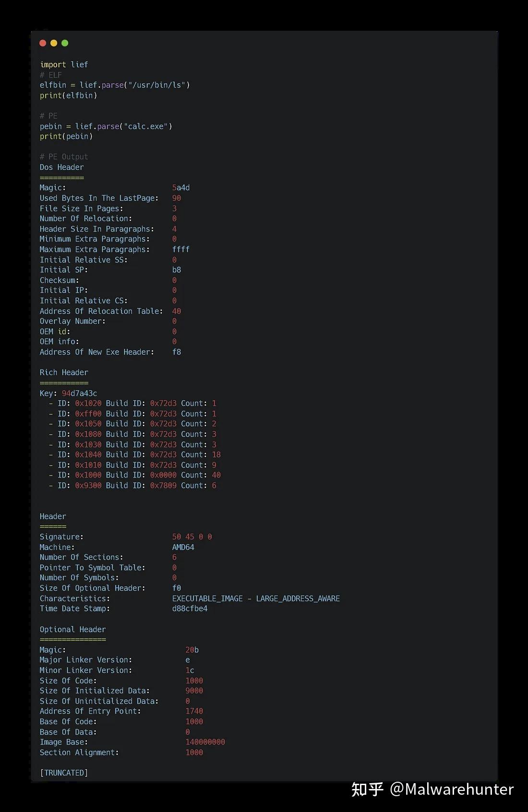Click the Signature value '50 45 0 0'

[x=192, y=537]
